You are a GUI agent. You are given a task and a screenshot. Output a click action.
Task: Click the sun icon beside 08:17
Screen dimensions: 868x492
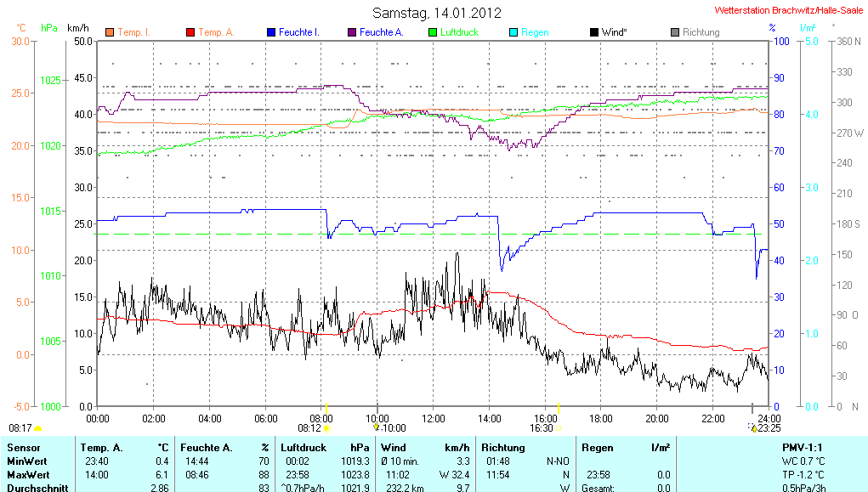(x=37, y=428)
